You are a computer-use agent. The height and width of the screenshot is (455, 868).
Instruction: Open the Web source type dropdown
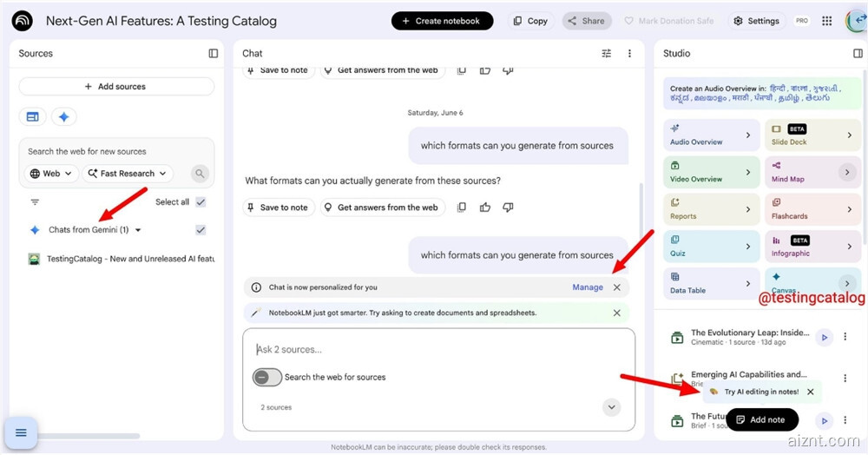click(x=51, y=174)
